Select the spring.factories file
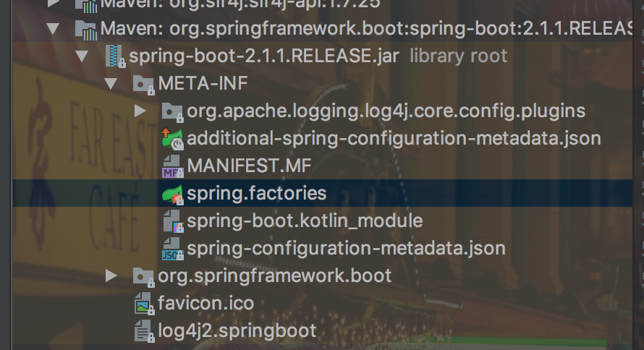Screen dimensions: 644x350 [257, 194]
